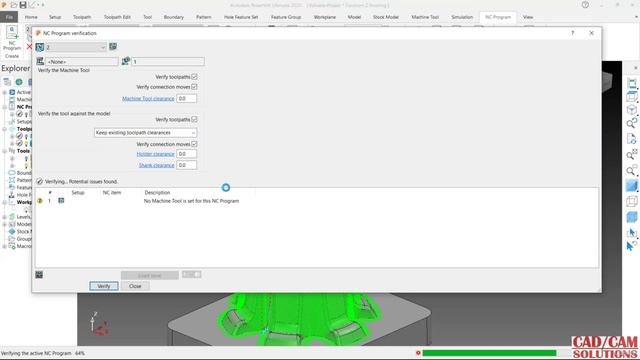Click the zoom to fit icon
Image resolution: width=640 pixels, height=360 pixels.
tap(631, 155)
